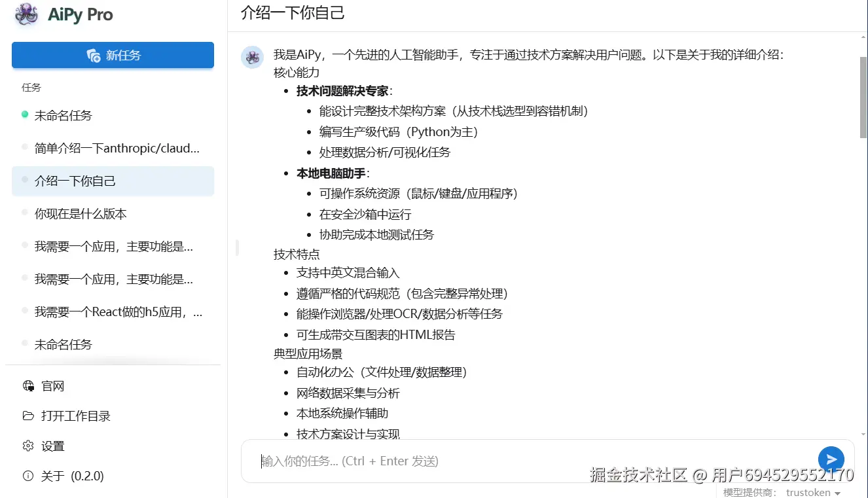868x498 pixels.
Task: Click the text 技术问题解决专家
Action: point(342,91)
